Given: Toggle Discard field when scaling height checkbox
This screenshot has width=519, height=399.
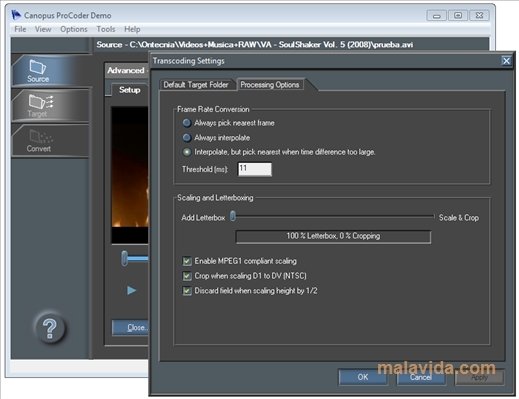Looking at the screenshot, I should pyautogui.click(x=187, y=291).
